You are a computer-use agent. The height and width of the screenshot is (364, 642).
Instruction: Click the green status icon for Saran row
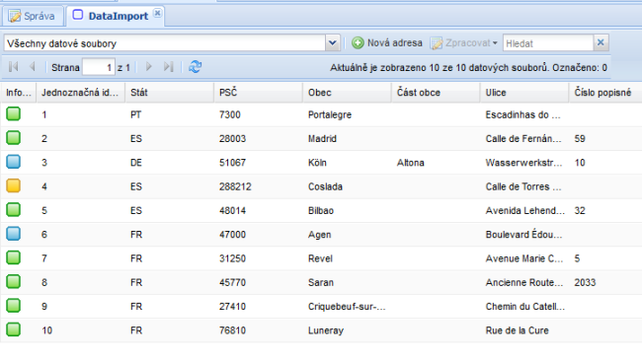pyautogui.click(x=13, y=281)
